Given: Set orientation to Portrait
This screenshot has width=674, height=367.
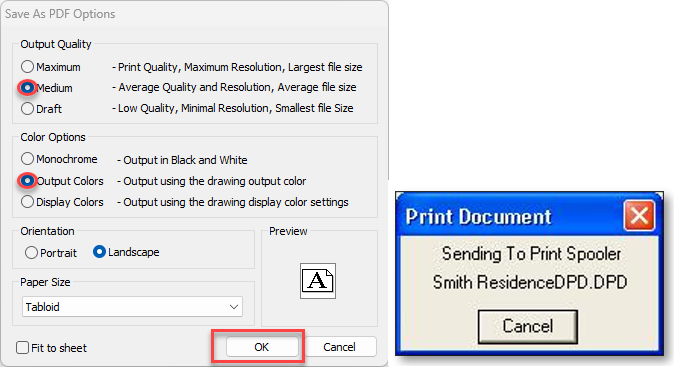Looking at the screenshot, I should click(31, 252).
